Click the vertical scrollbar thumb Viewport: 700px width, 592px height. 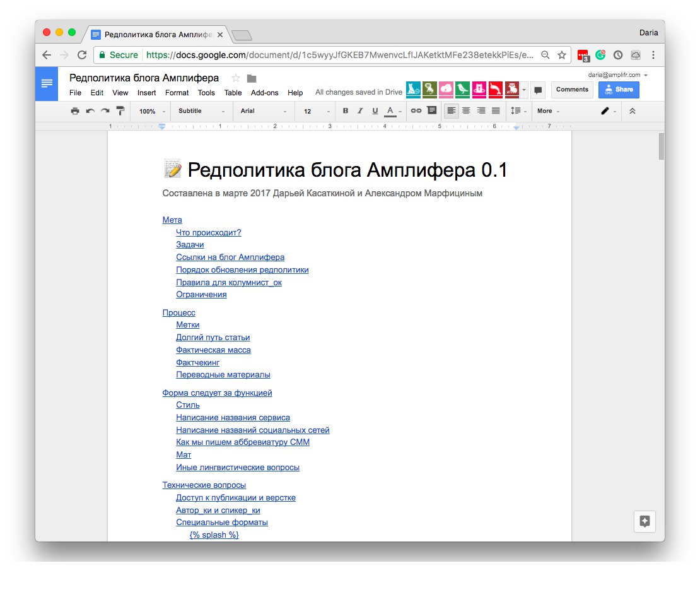661,146
